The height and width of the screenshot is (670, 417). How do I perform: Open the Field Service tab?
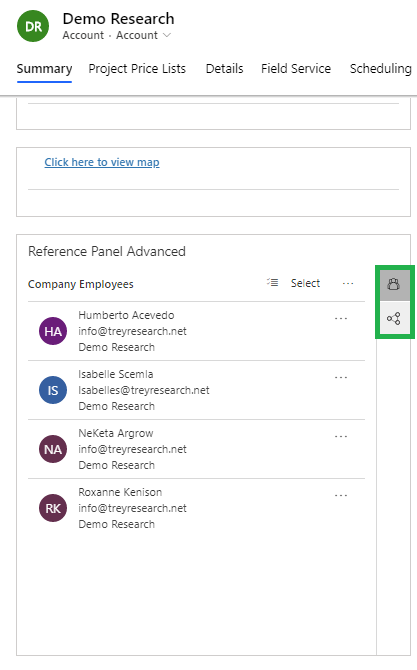[296, 69]
